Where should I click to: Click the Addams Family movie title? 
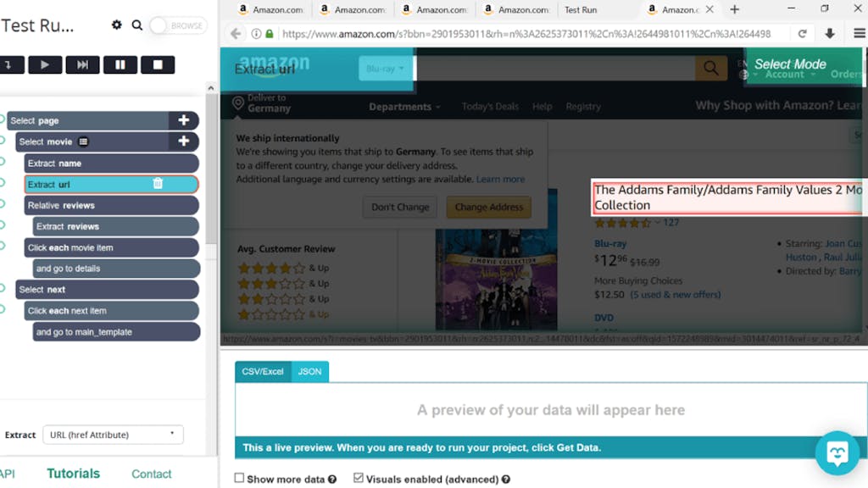point(727,197)
